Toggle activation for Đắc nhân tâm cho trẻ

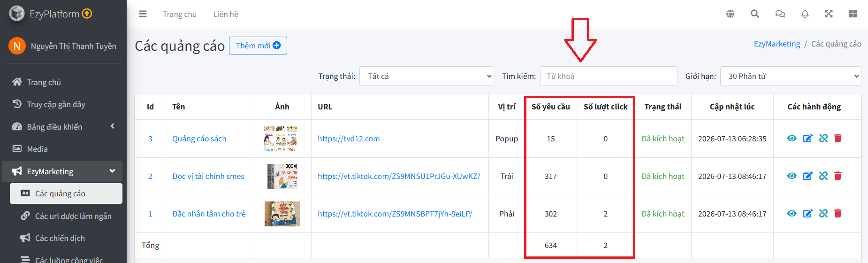click(x=823, y=214)
